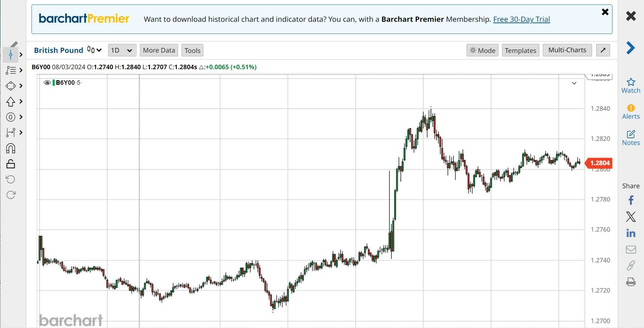Open candlestick chart type dropdown
The height and width of the screenshot is (328, 644).
(x=94, y=50)
